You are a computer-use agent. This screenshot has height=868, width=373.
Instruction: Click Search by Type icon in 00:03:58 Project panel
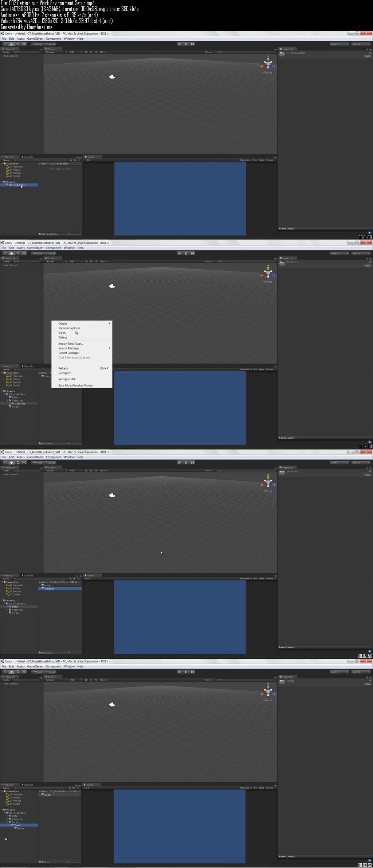[x=70, y=788]
